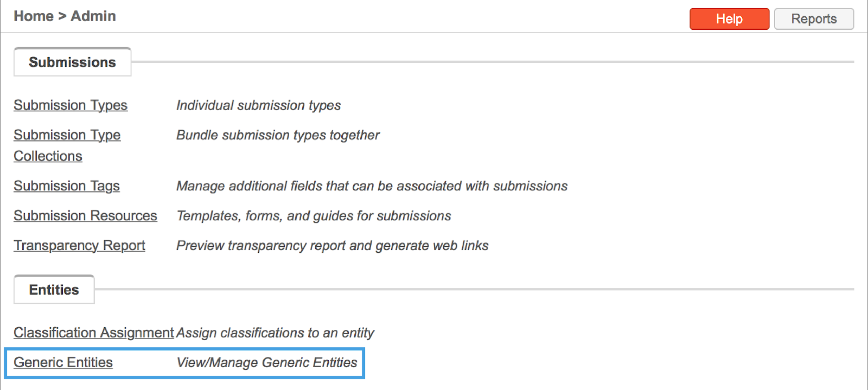The height and width of the screenshot is (390, 868).
Task: Click Admin in the breadcrumb
Action: click(93, 16)
